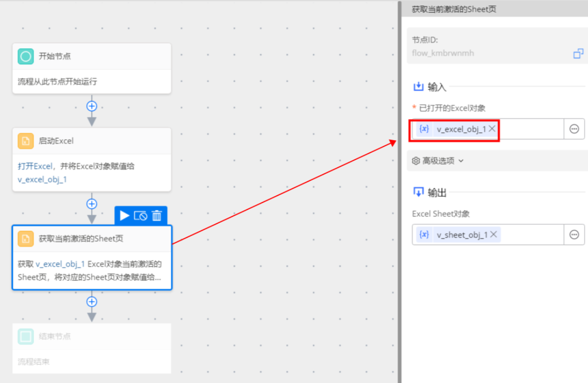The width and height of the screenshot is (588, 383).
Task: Delete the selected node with trash icon
Action: pos(157,215)
